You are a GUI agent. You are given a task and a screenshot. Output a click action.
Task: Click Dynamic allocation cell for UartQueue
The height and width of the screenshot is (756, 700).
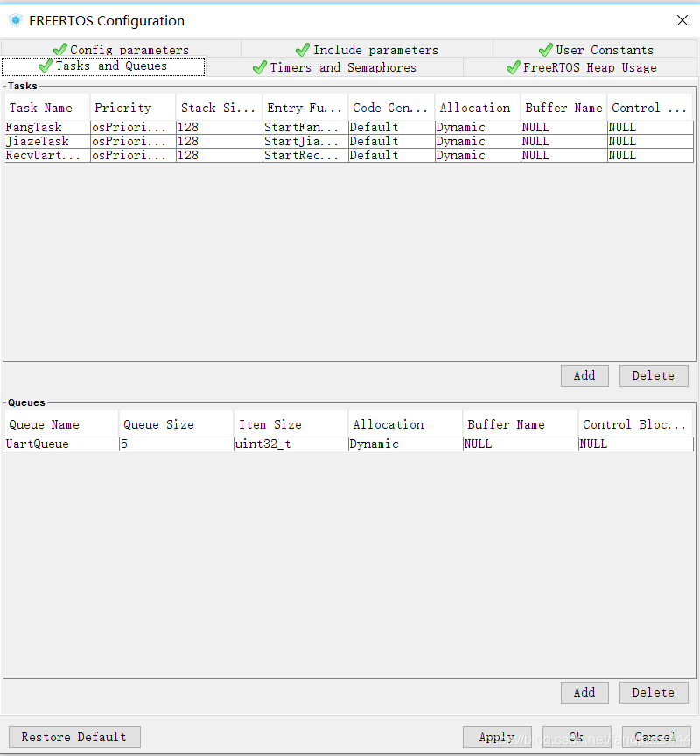coord(405,444)
